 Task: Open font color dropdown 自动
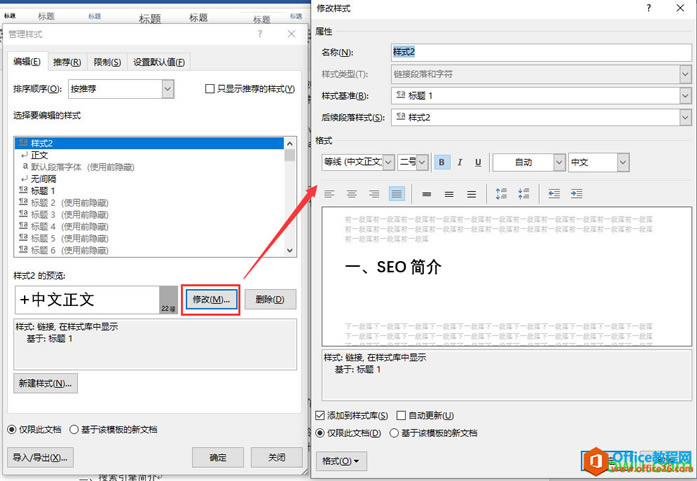tap(559, 162)
